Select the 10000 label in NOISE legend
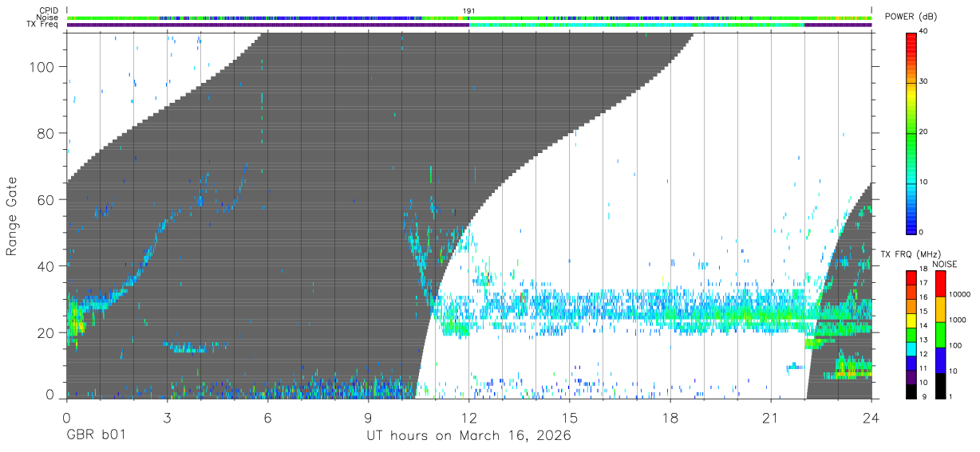The image size is (980, 452). tap(958, 295)
